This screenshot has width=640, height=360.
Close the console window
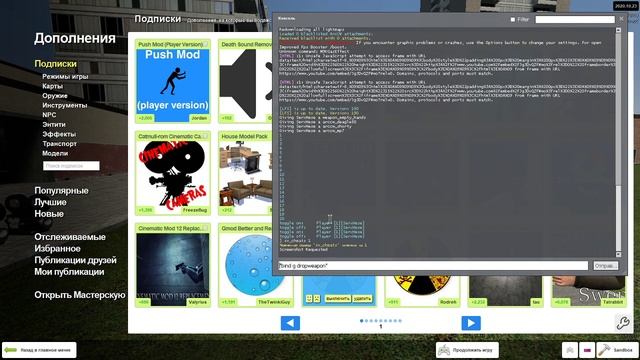point(621,19)
